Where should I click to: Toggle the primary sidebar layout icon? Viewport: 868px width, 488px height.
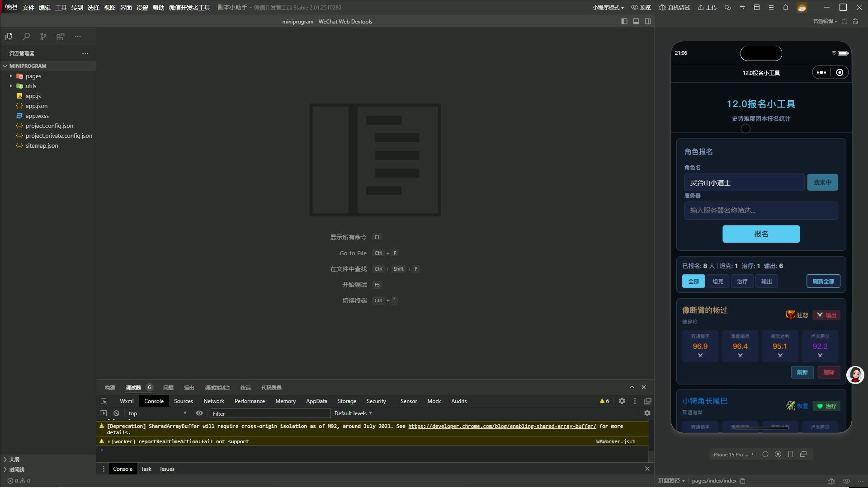coord(624,21)
